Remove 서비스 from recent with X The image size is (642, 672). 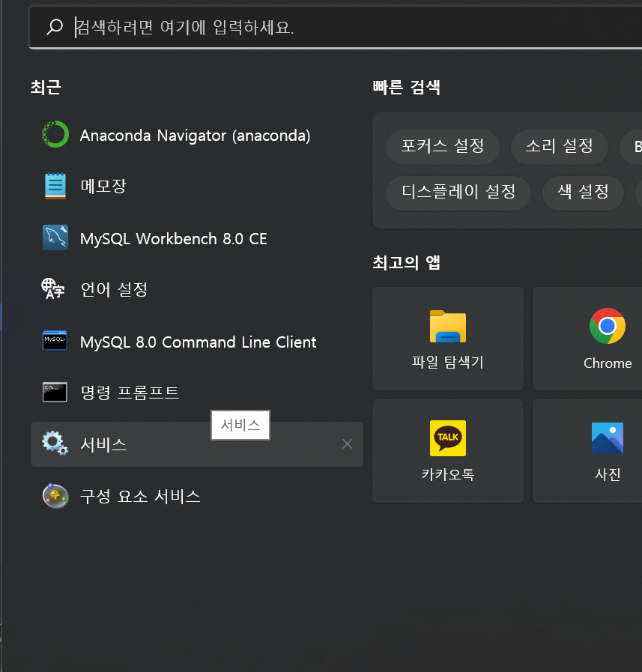[x=347, y=444]
